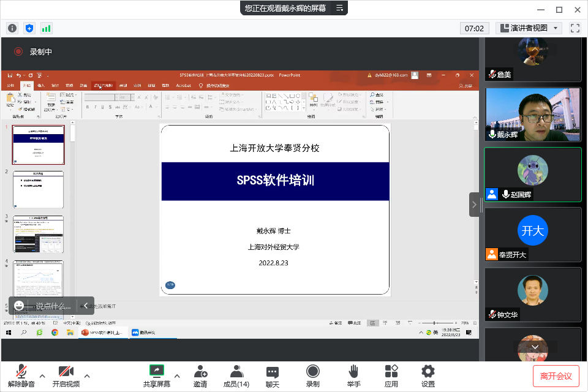Open 设置 settings gear
Screen dimensions: 588x392
point(428,376)
